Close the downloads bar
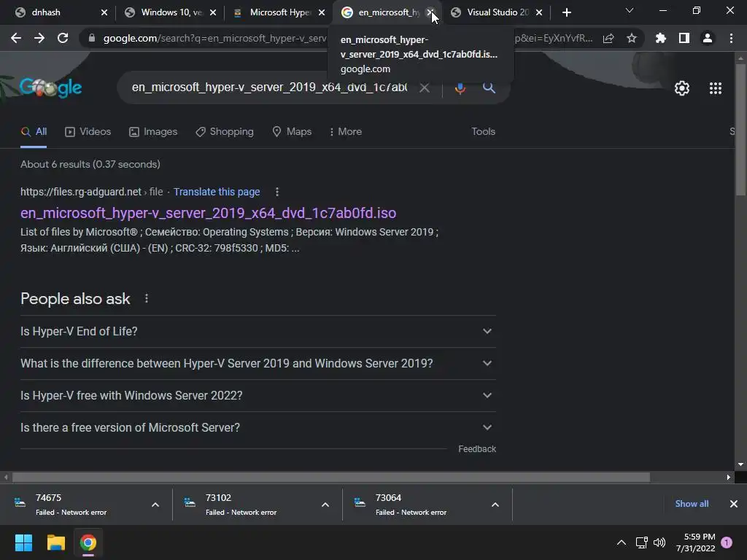This screenshot has height=560, width=747. pos(734,504)
